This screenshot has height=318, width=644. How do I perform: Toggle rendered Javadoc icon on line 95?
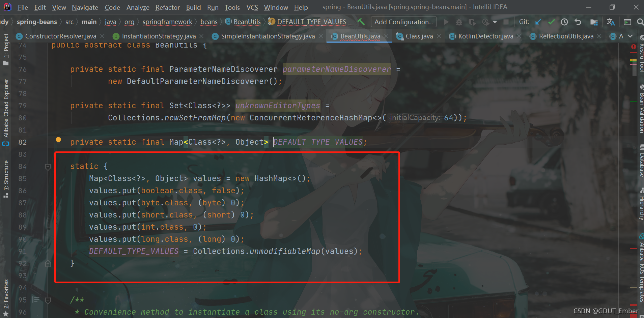(x=36, y=299)
